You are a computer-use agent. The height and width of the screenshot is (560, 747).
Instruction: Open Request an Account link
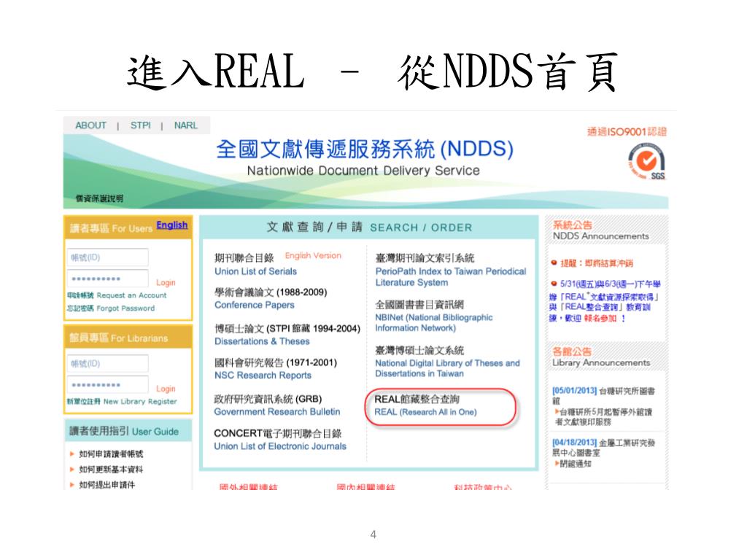(x=117, y=295)
